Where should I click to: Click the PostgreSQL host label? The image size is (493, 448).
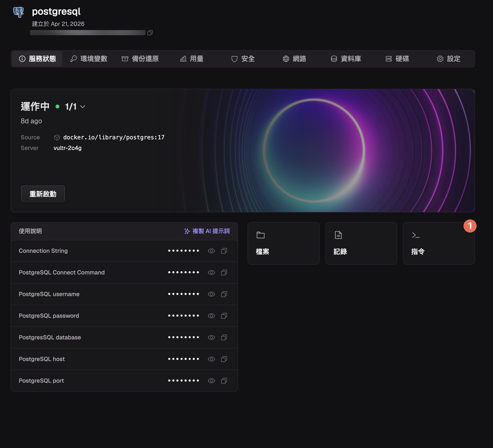point(42,359)
